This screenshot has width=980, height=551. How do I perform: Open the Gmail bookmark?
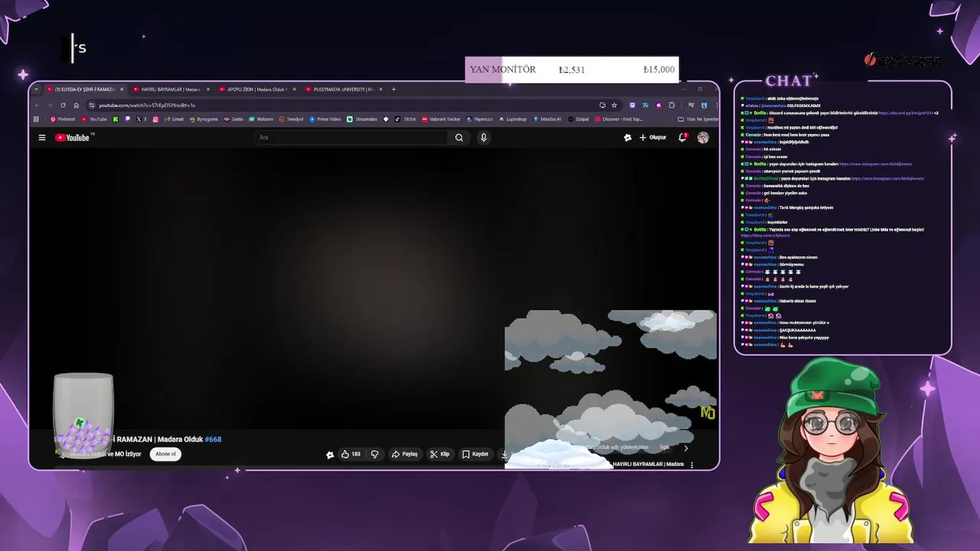(x=174, y=119)
